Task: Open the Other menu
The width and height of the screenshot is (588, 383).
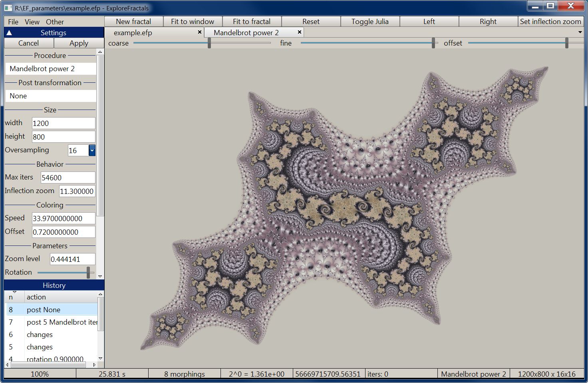Action: [55, 22]
